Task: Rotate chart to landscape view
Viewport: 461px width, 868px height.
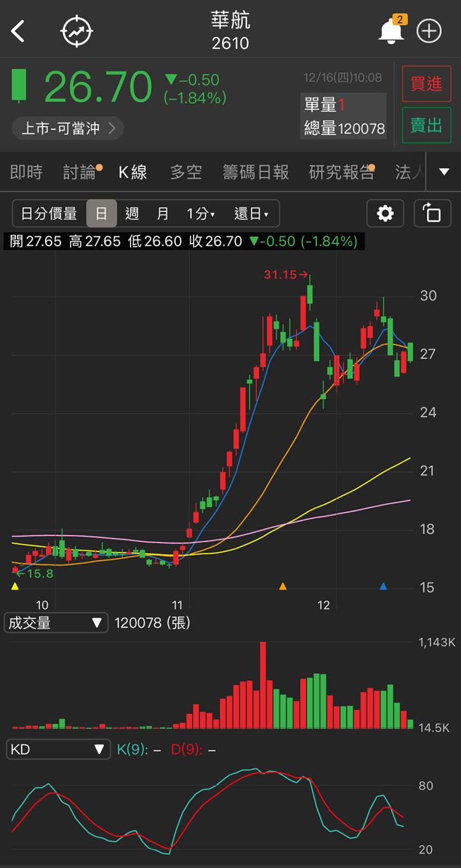Action: (x=432, y=213)
